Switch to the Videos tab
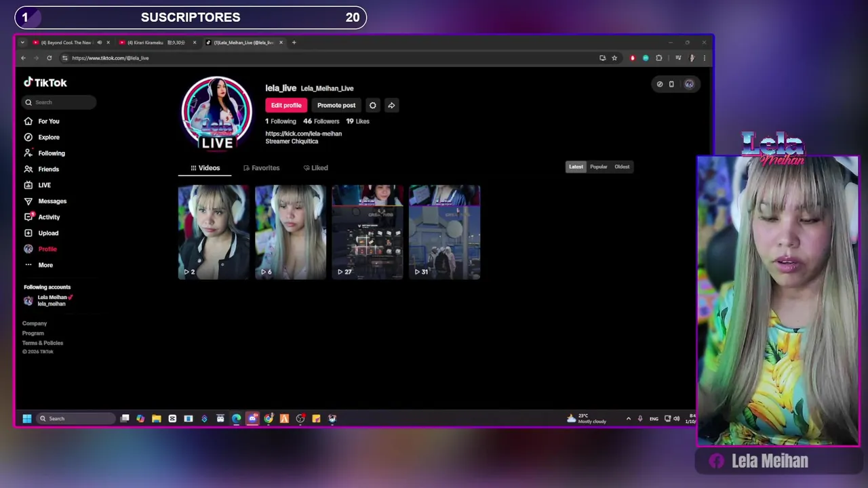The width and height of the screenshot is (868, 488). (205, 168)
